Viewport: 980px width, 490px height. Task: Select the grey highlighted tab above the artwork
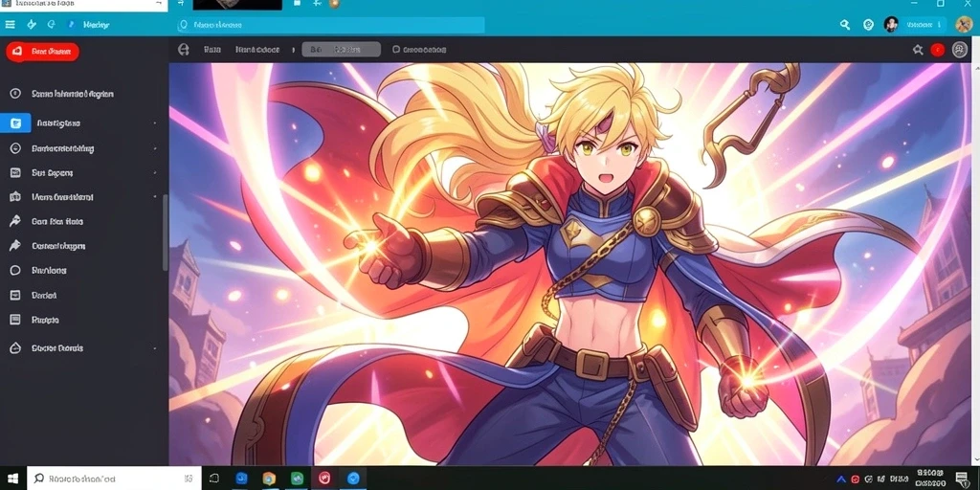pyautogui.click(x=342, y=50)
